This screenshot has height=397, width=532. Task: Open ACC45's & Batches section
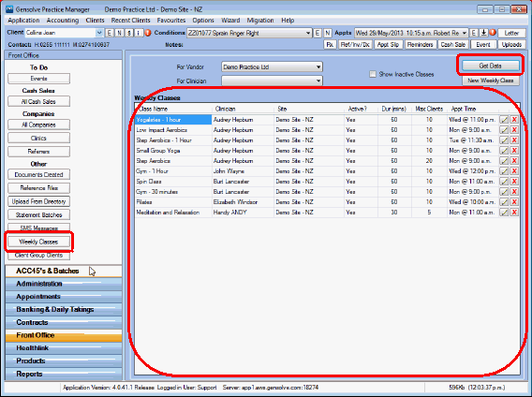(64, 271)
